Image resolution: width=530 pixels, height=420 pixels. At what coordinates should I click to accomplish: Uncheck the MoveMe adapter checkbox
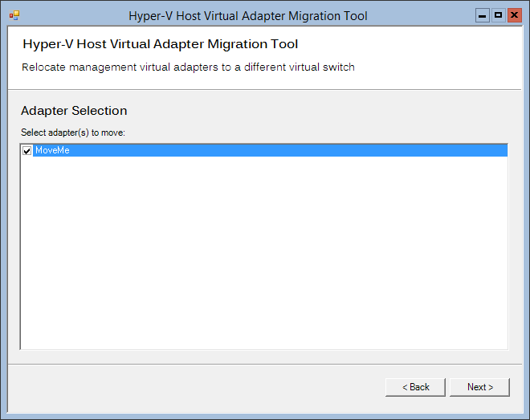point(26,150)
